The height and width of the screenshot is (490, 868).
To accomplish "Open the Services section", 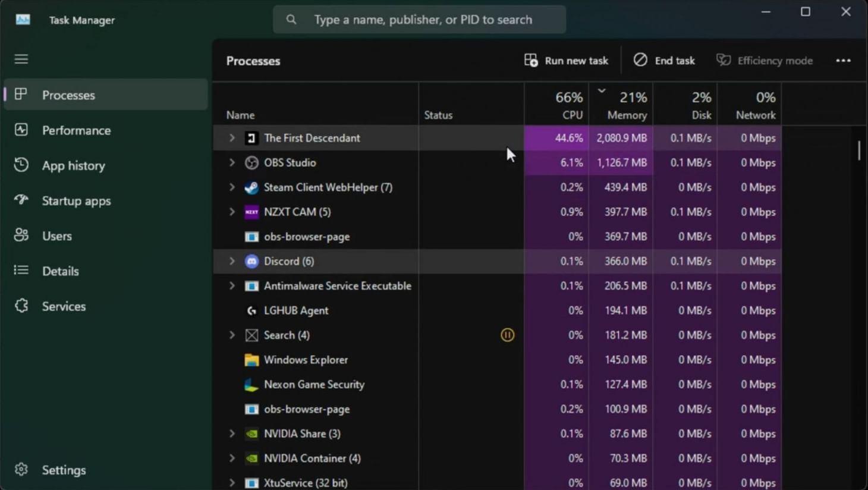I will [64, 306].
